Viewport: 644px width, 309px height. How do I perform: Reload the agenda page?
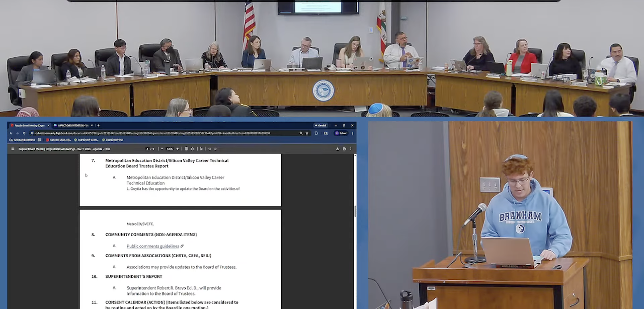(x=24, y=133)
